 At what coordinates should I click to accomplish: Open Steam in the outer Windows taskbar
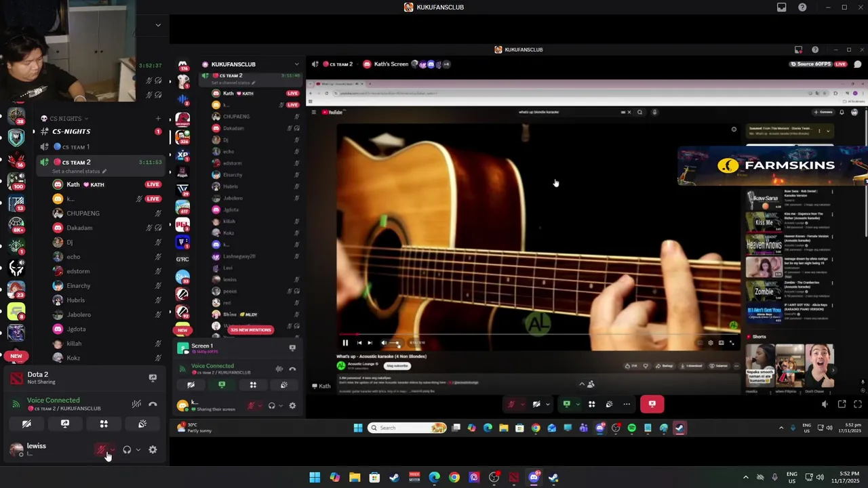tap(394, 477)
